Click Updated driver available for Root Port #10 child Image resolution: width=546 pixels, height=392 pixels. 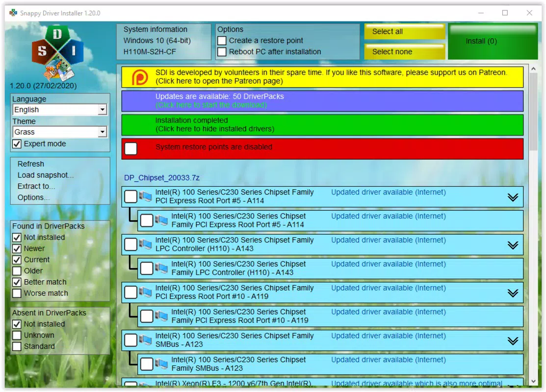(x=388, y=312)
